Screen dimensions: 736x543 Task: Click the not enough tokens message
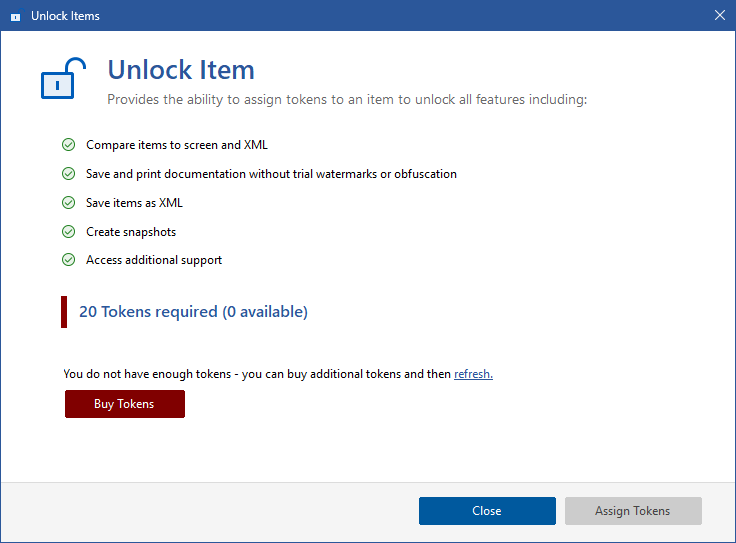coord(257,374)
